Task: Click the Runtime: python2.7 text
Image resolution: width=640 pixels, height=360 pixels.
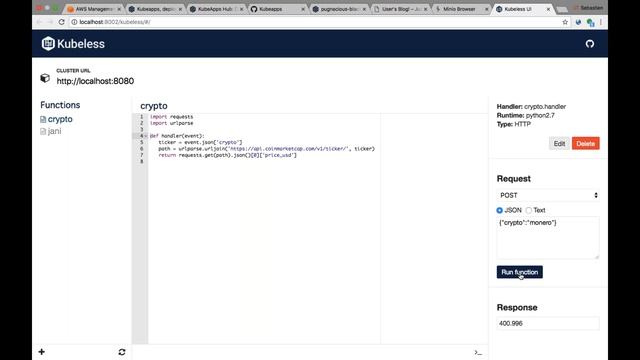Action: [526, 116]
